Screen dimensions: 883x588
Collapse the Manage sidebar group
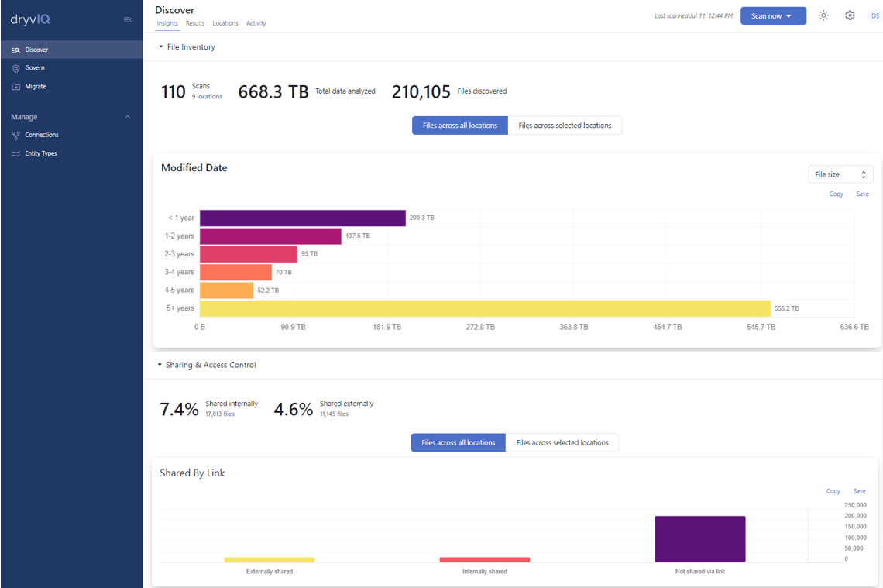[x=128, y=117]
